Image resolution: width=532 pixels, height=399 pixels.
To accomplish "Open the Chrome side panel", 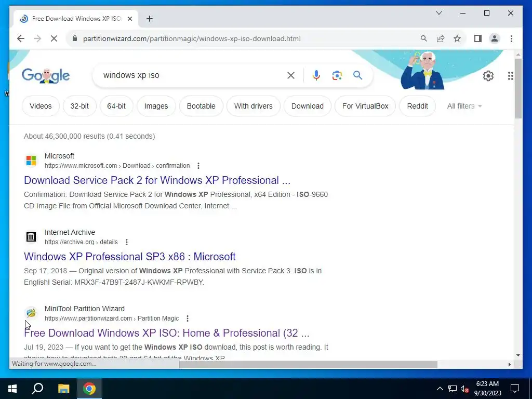I will tap(478, 38).
